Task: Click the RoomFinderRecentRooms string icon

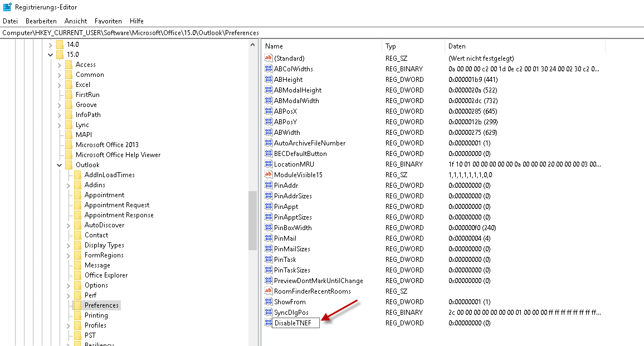Action: click(x=268, y=291)
